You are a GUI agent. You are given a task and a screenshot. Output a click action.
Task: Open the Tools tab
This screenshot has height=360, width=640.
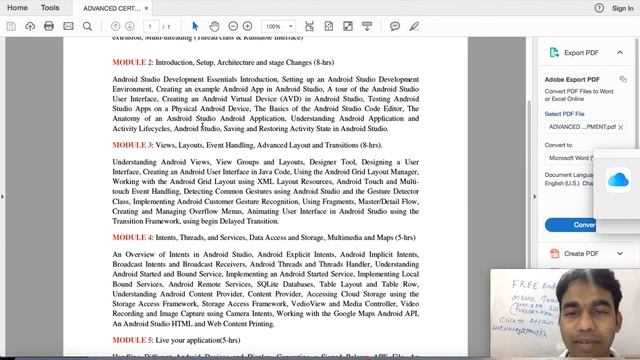[x=50, y=8]
